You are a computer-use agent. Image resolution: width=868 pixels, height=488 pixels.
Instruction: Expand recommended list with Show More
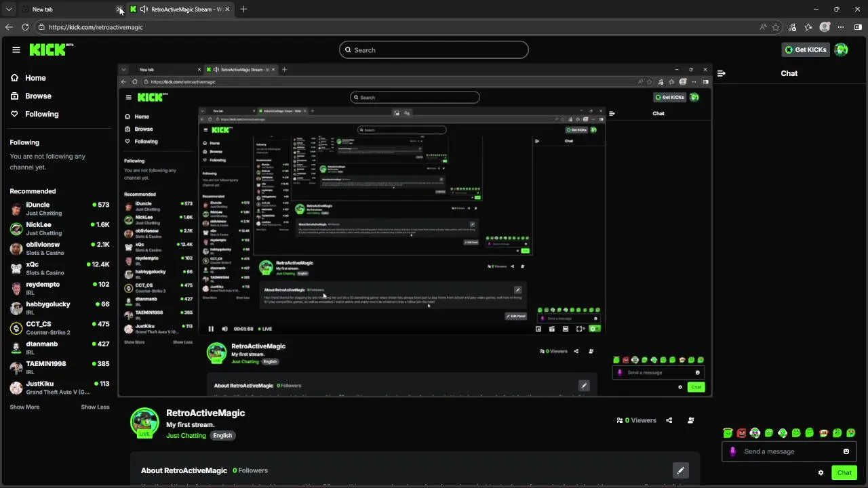click(x=24, y=407)
